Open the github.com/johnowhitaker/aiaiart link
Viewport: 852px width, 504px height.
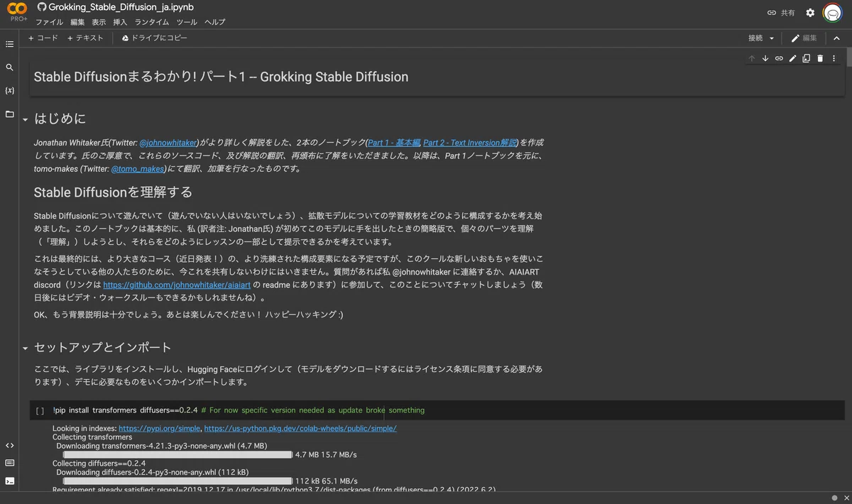click(x=177, y=284)
